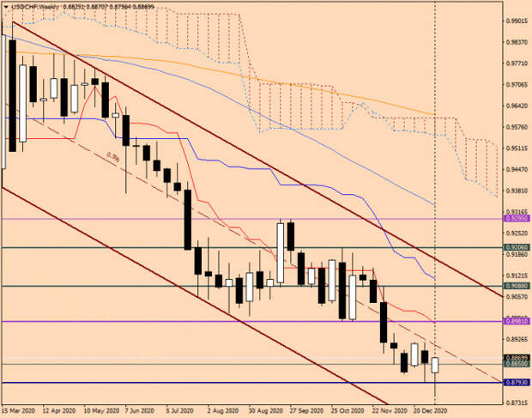Click the 15 Mar 2020 date label

click(18, 410)
